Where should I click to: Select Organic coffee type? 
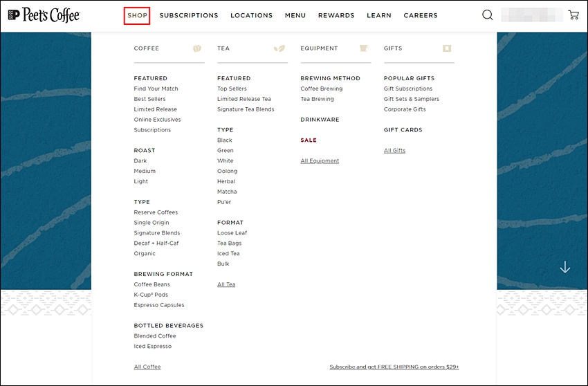pos(145,254)
